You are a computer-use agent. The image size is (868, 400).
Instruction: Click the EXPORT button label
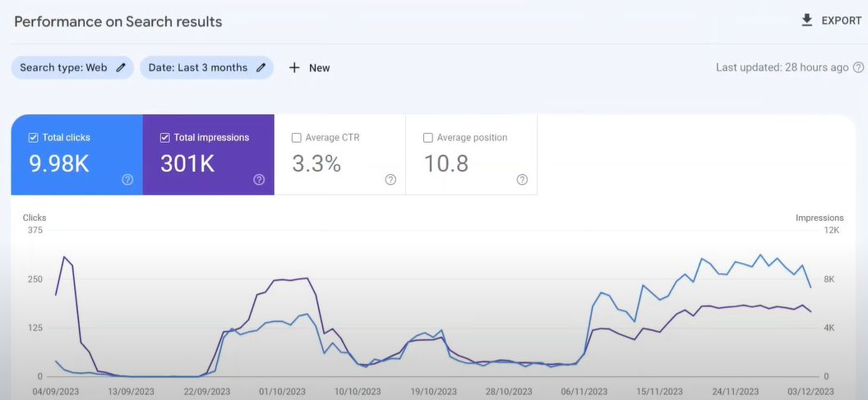(842, 21)
